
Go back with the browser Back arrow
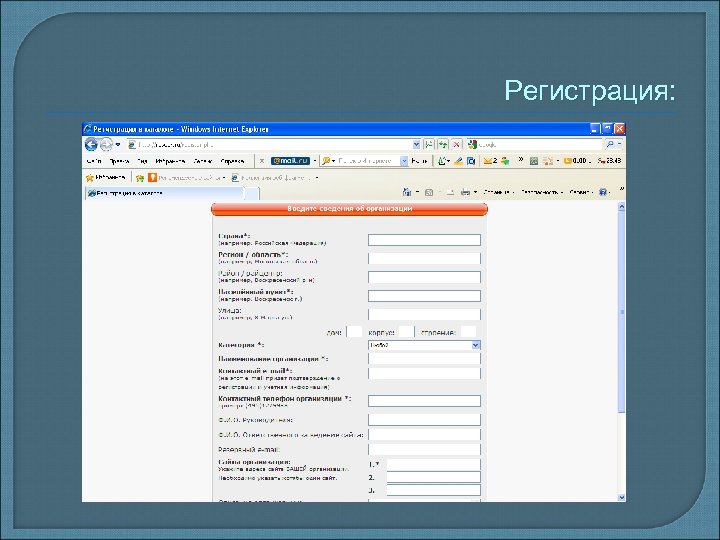pyautogui.click(x=91, y=145)
